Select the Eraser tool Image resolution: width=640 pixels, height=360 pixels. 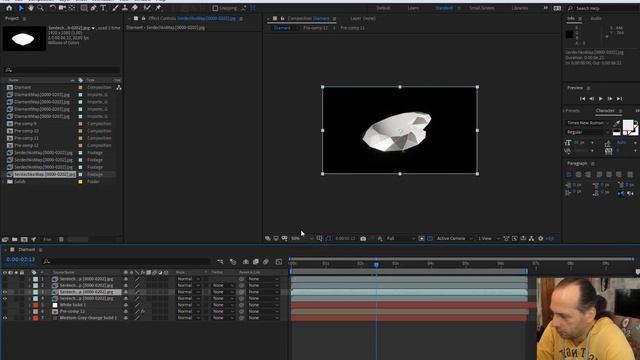coord(135,8)
